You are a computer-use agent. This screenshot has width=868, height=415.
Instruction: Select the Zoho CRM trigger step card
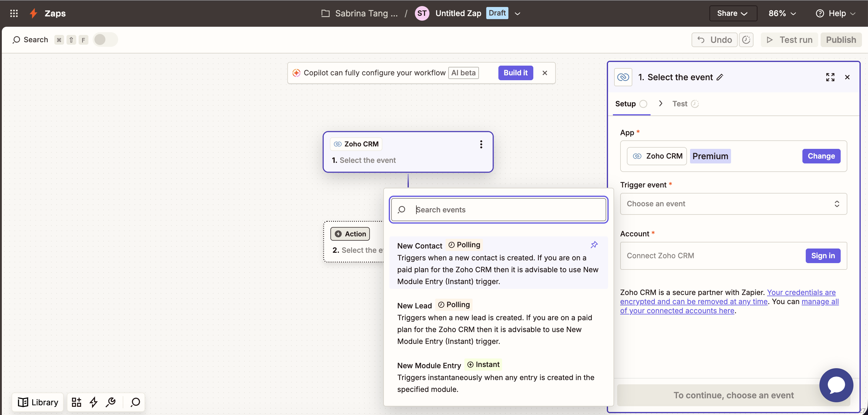tap(408, 152)
